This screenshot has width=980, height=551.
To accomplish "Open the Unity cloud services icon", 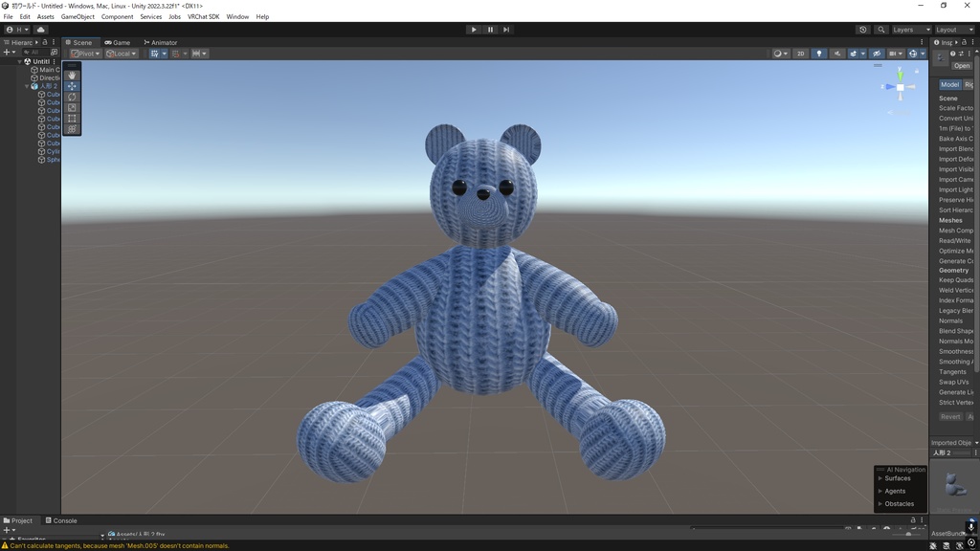I will click(40, 30).
